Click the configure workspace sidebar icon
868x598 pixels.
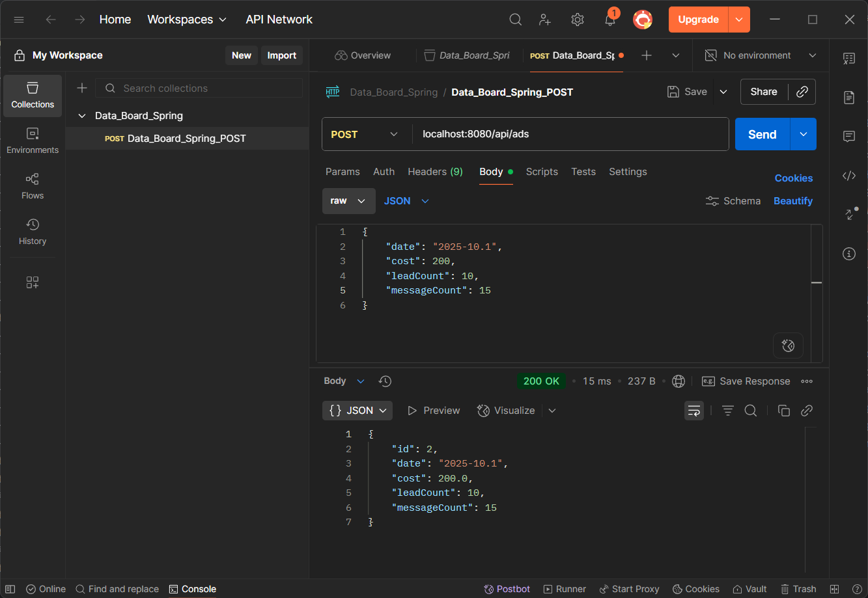pos(33,282)
